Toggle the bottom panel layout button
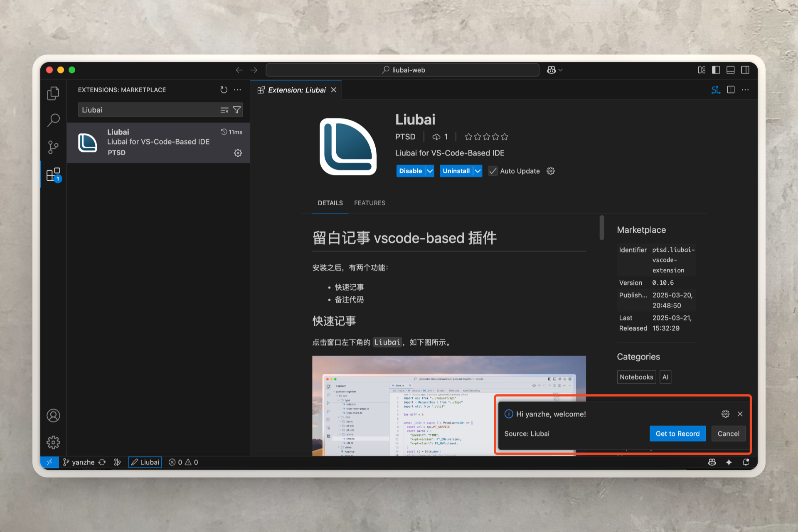 [x=730, y=70]
